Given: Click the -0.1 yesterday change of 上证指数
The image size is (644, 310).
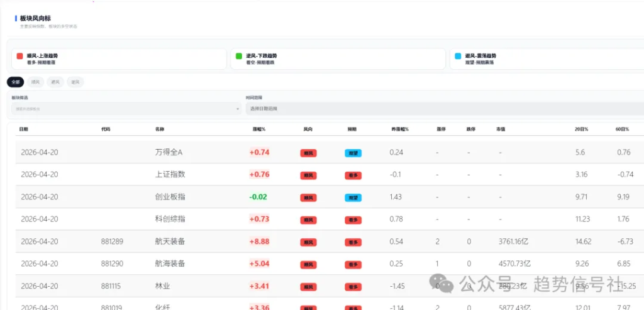Looking at the screenshot, I should pos(396,175).
